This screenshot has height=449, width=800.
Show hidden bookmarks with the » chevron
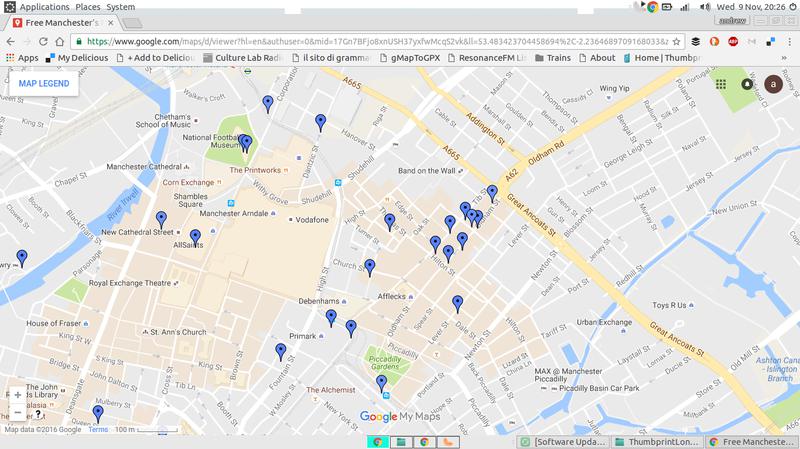pyautogui.click(x=784, y=58)
